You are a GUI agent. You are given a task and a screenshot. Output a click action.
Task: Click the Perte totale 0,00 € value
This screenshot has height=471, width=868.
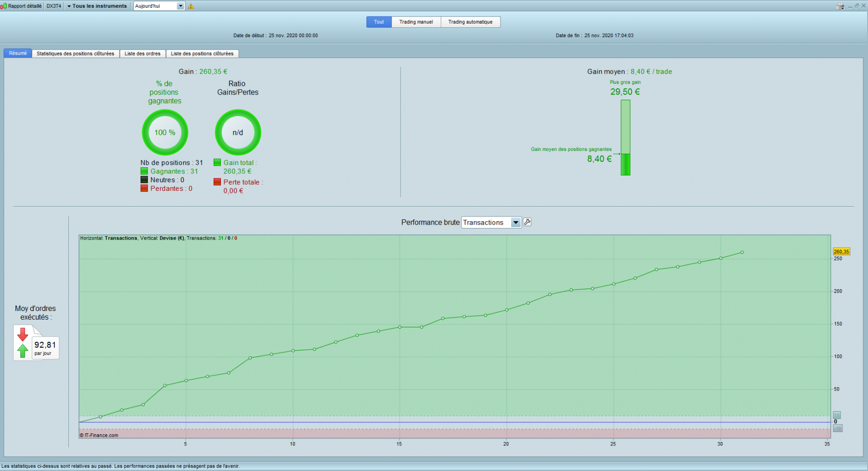pyautogui.click(x=233, y=191)
